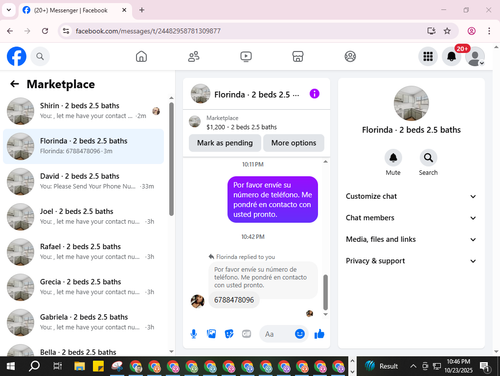
Task: Expand Customize chat section
Action: 411,196
